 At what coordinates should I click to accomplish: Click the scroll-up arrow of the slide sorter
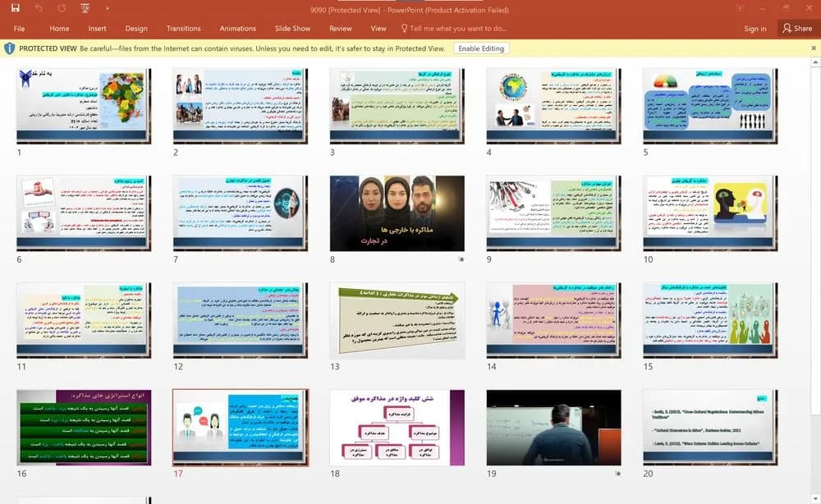coord(815,63)
